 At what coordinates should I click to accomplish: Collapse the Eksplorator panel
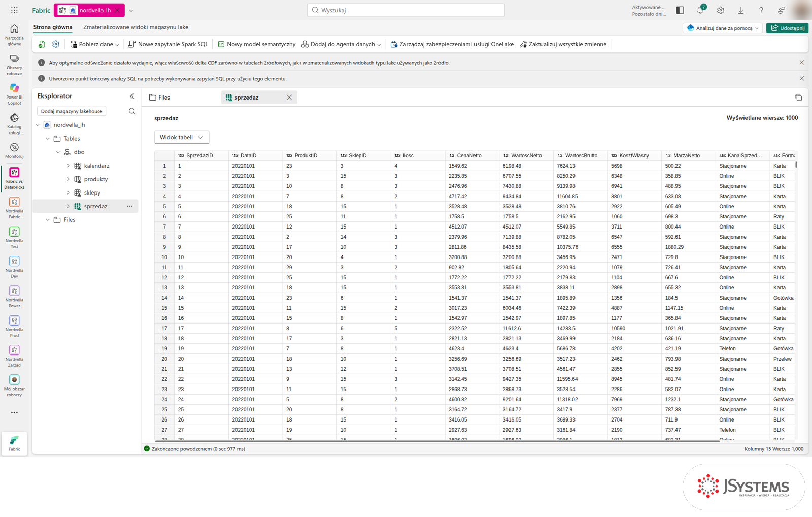point(132,96)
